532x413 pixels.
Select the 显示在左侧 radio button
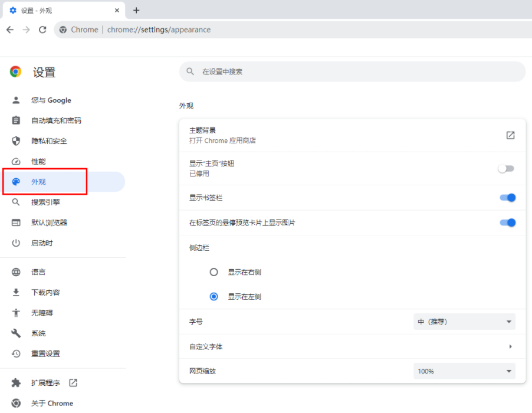pyautogui.click(x=214, y=297)
